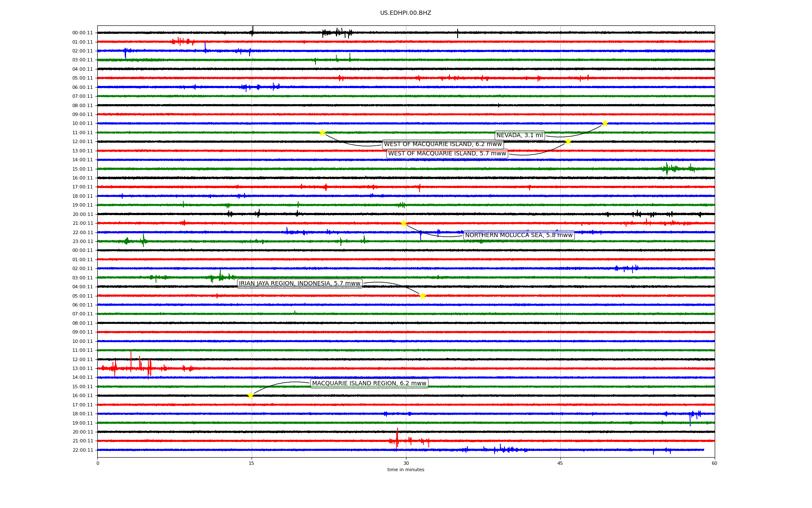Click the x-axis tick label 0
The image size is (812, 508).
(98, 463)
